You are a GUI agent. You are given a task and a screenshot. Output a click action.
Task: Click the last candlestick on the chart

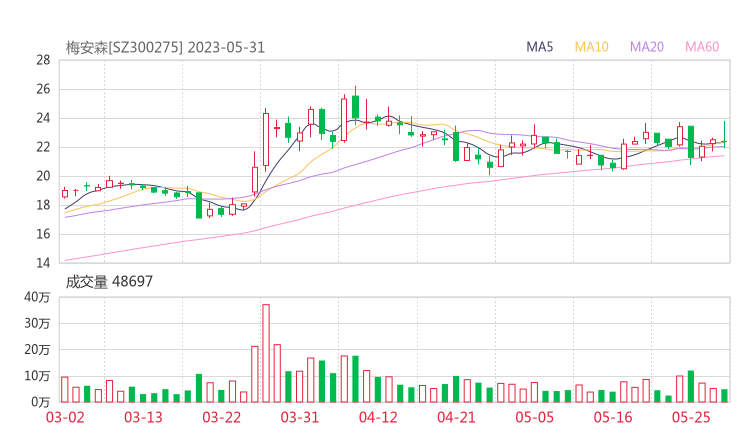[x=724, y=135]
